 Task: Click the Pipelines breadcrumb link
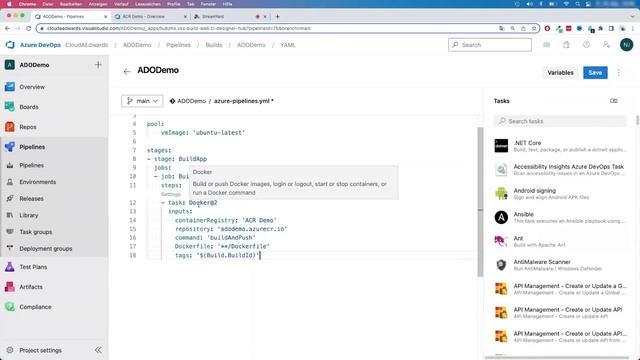pos(178,45)
